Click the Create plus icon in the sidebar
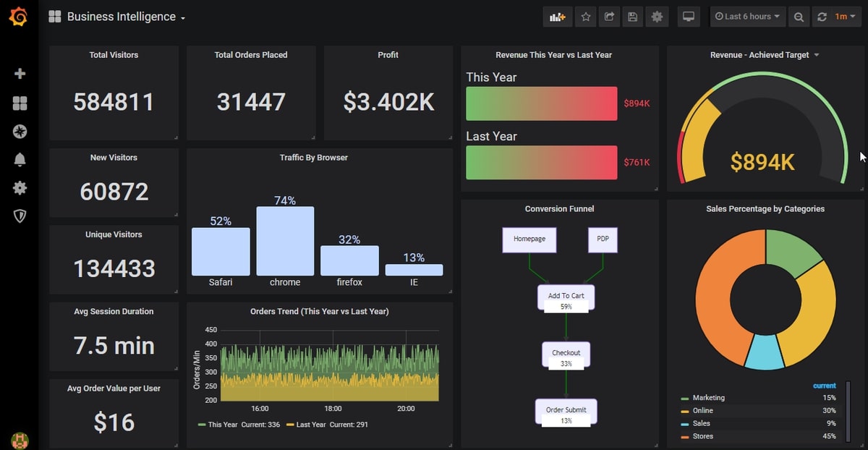The image size is (868, 450). (20, 73)
